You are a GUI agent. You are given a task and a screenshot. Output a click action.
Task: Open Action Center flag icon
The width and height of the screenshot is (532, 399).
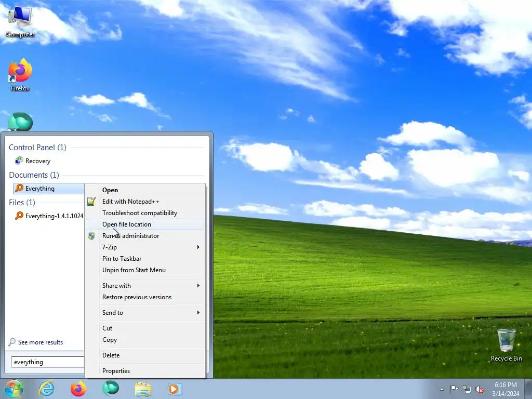tap(454, 389)
